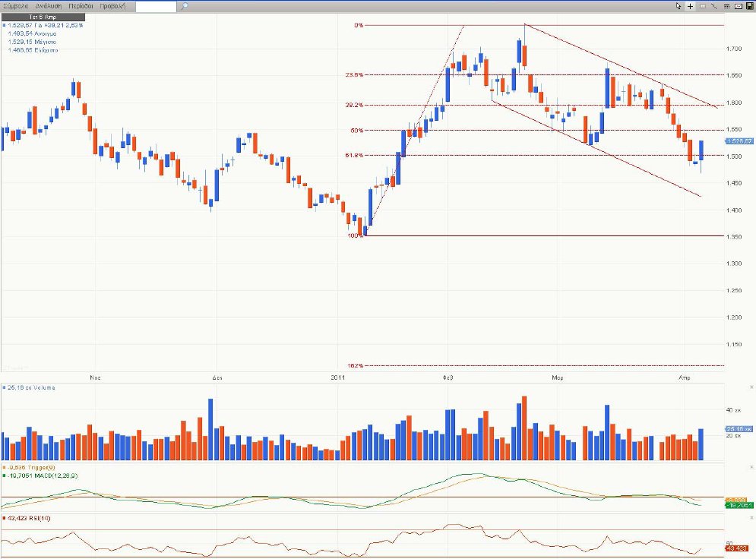Save chart with the floppy disk icon
This screenshot has width=756, height=559.
[x=750, y=6]
